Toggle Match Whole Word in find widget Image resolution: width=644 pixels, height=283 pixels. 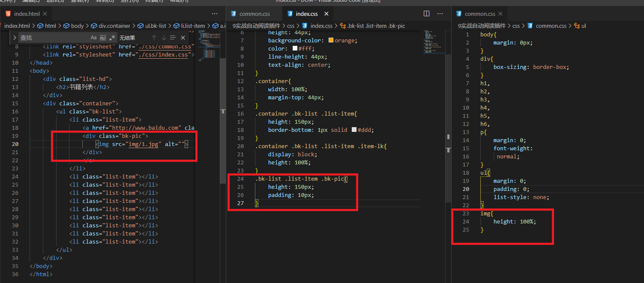click(103, 38)
